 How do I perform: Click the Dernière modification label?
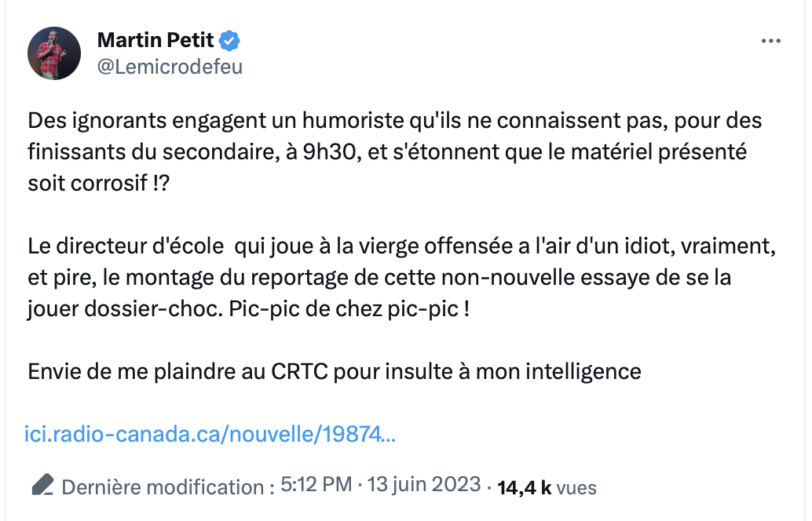pyautogui.click(x=168, y=487)
